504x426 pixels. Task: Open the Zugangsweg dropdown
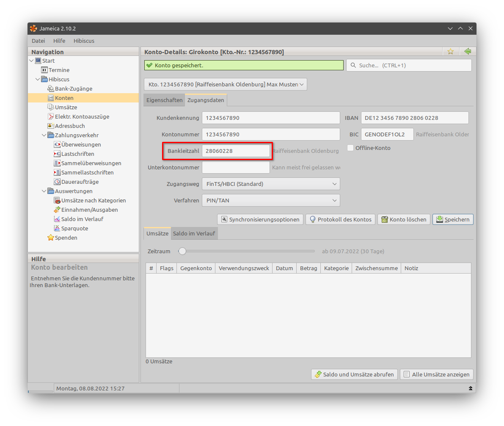coord(271,184)
